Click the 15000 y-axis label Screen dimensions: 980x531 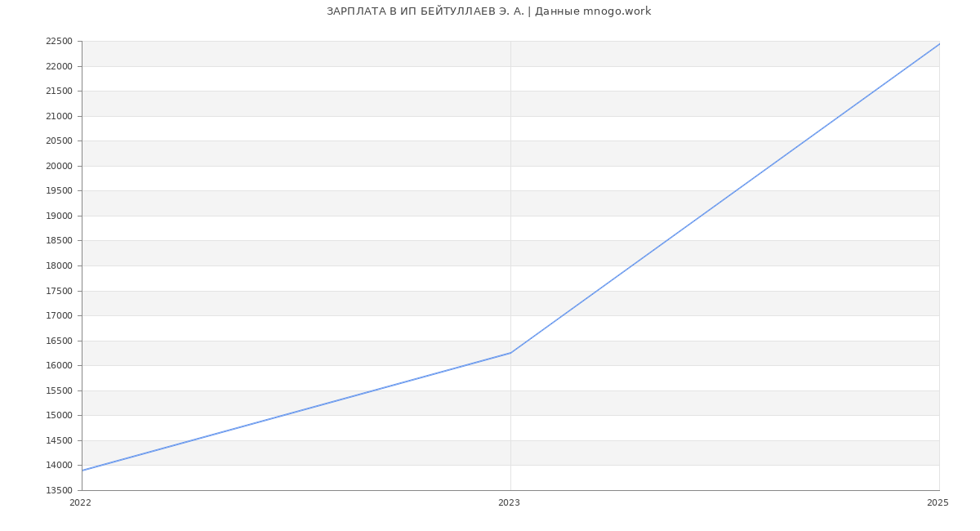59,416
